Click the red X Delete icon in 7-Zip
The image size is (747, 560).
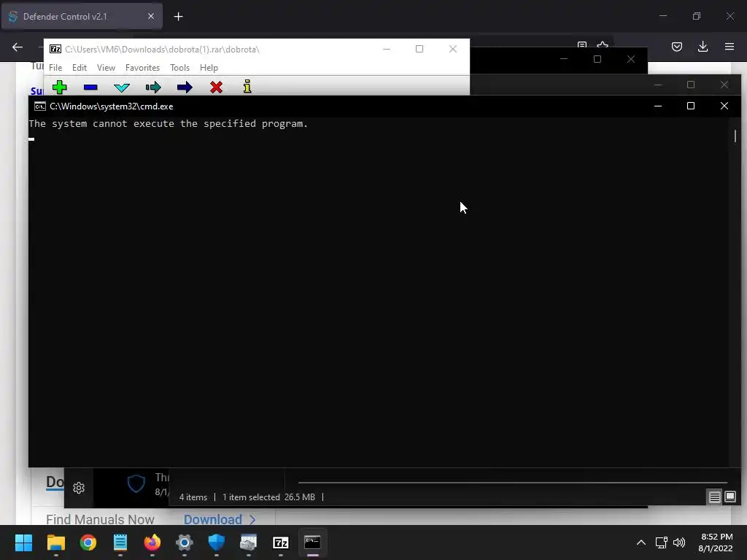click(216, 87)
